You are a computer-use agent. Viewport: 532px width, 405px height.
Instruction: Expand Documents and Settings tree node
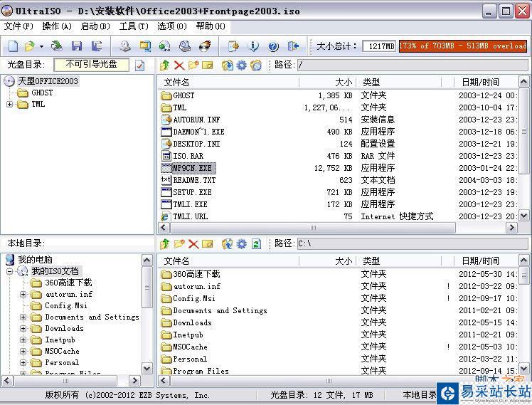[x=23, y=317]
